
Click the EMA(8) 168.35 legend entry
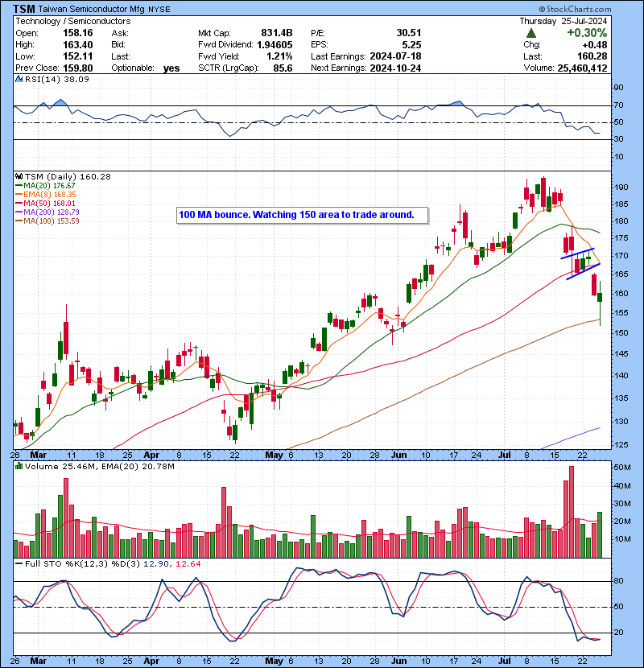pyautogui.click(x=46, y=194)
